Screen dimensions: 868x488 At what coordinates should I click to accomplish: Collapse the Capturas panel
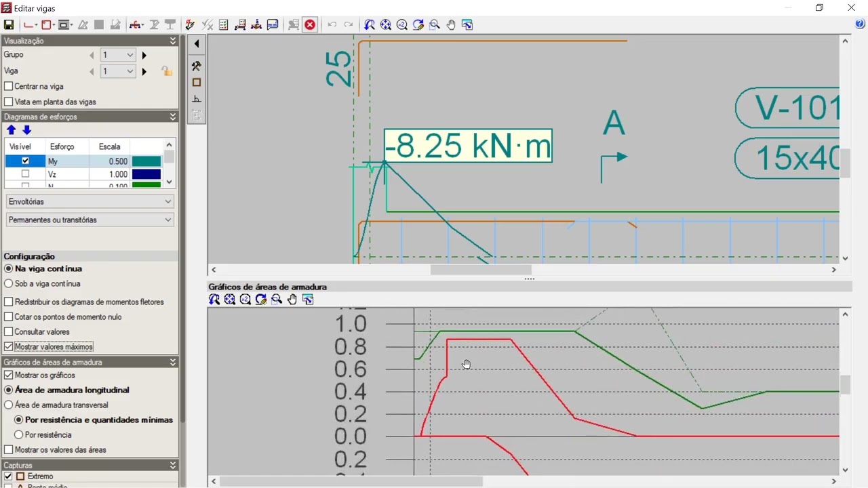tap(173, 465)
